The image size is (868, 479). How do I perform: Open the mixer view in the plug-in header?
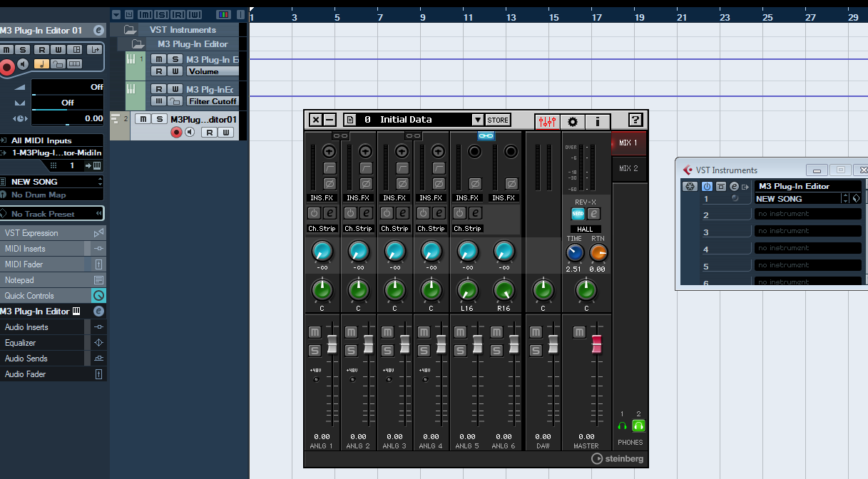(x=547, y=120)
